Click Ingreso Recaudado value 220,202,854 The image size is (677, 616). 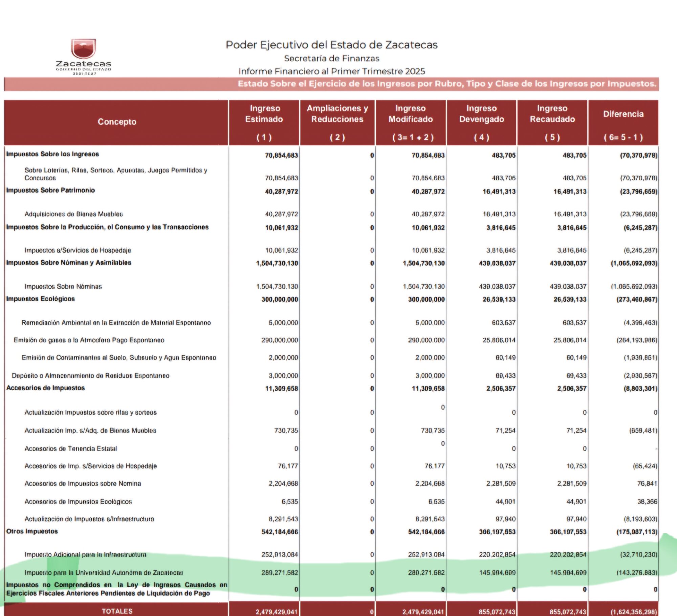tap(568, 555)
